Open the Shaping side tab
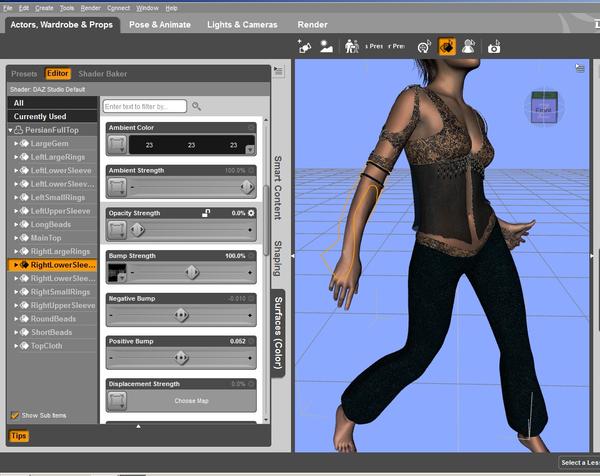Screen dimensions: 600x476 coord(278,258)
